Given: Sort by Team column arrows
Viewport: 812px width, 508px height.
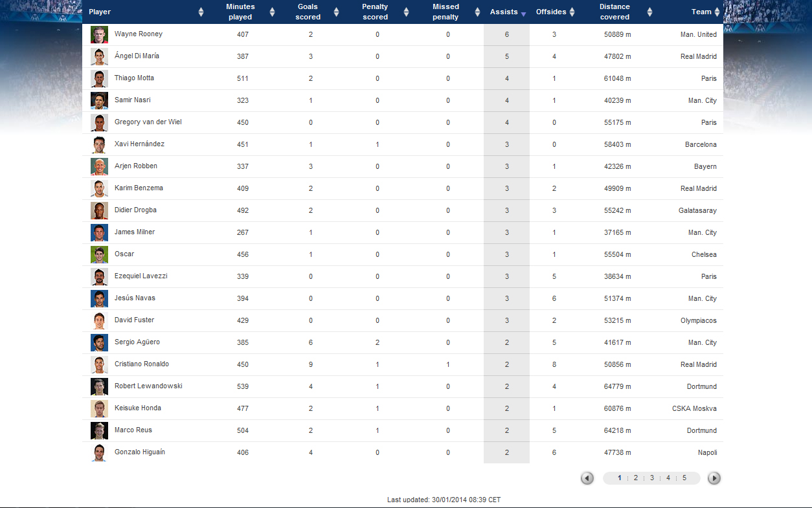Looking at the screenshot, I should [717, 12].
